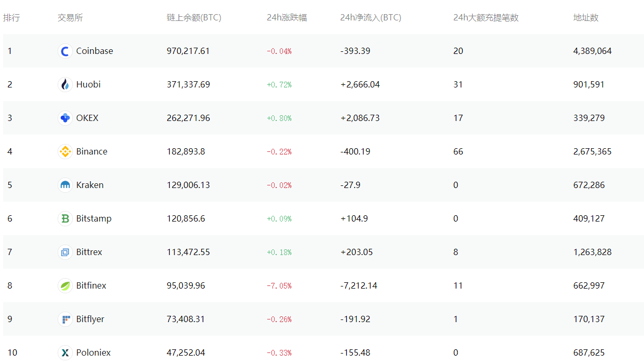This screenshot has width=644, height=364.
Task: Sort by 24h涨跌幅 column header
Action: coord(287,18)
